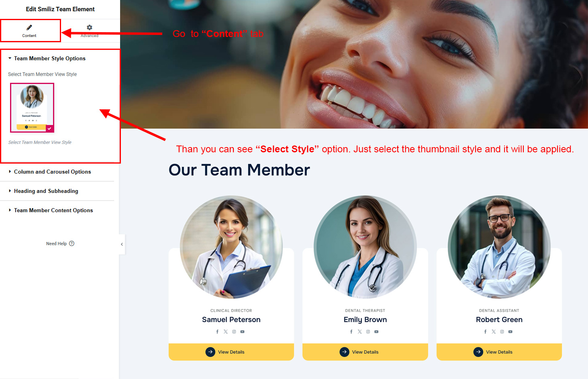This screenshot has width=588, height=379.
Task: Click the Need Help question mark icon
Action: (x=72, y=244)
